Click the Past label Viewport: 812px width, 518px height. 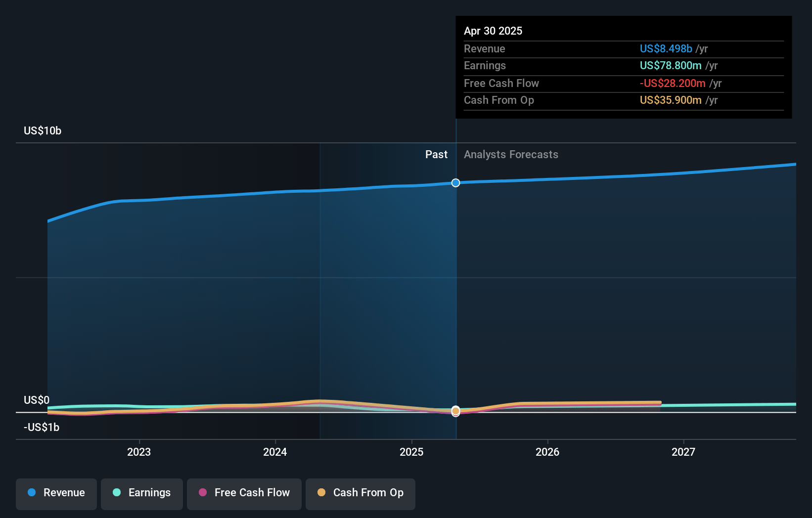point(436,154)
